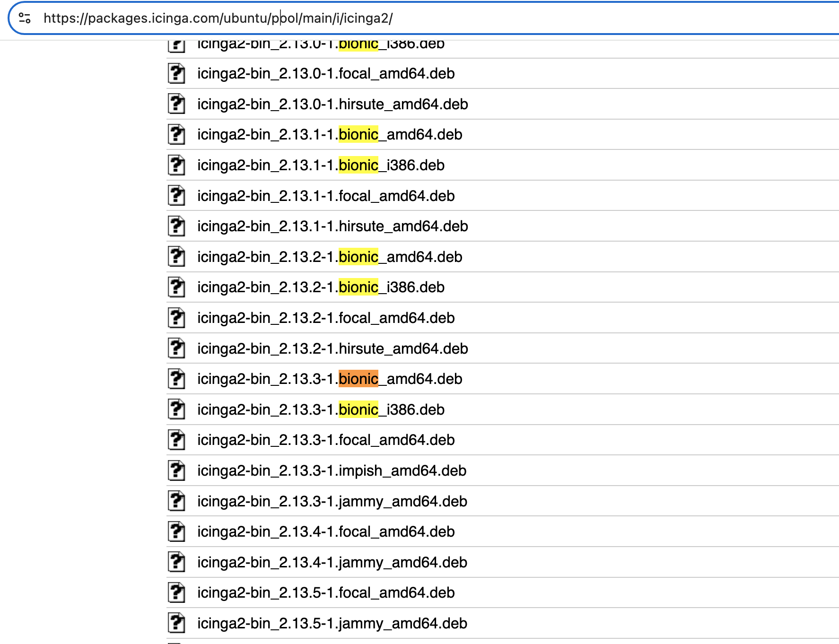Screen dimensions: 839x644
Task: Click file icon beside icinga2-bin_2.13.4-1.jammy_amd64.deb
Action: click(x=176, y=562)
